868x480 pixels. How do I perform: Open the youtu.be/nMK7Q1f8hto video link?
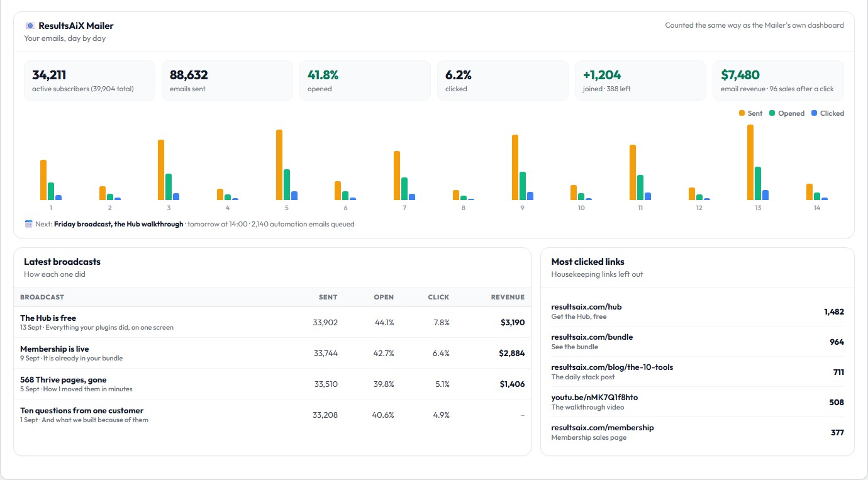click(x=594, y=398)
